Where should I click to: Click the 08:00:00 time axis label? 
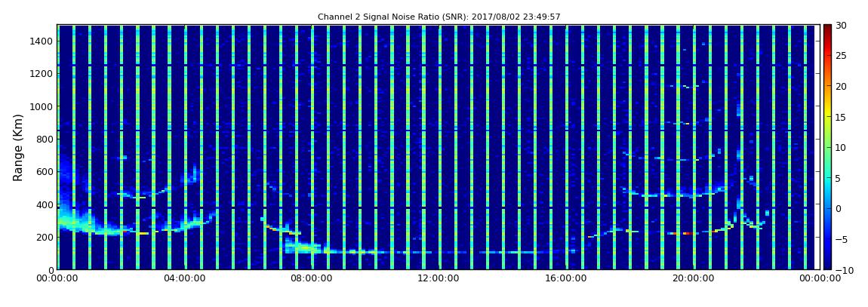[311, 279]
